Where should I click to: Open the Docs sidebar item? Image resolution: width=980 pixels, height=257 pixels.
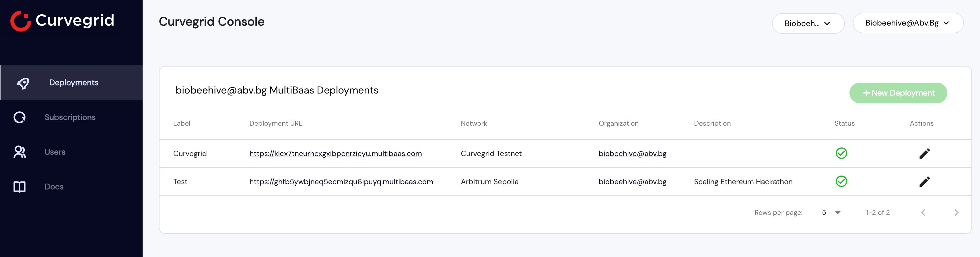click(x=71, y=187)
